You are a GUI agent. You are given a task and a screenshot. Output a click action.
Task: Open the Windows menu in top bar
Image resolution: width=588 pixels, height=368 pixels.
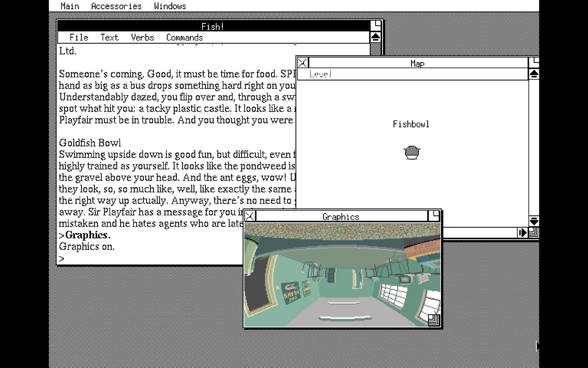click(170, 6)
